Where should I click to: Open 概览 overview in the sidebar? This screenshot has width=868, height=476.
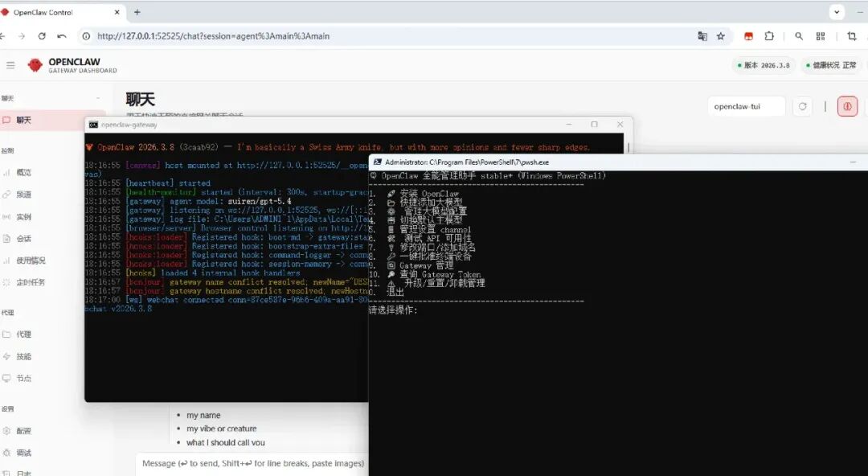click(23, 172)
